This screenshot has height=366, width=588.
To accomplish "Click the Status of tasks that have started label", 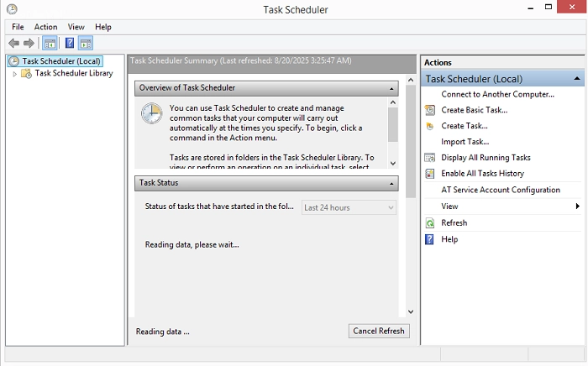I will (219, 207).
